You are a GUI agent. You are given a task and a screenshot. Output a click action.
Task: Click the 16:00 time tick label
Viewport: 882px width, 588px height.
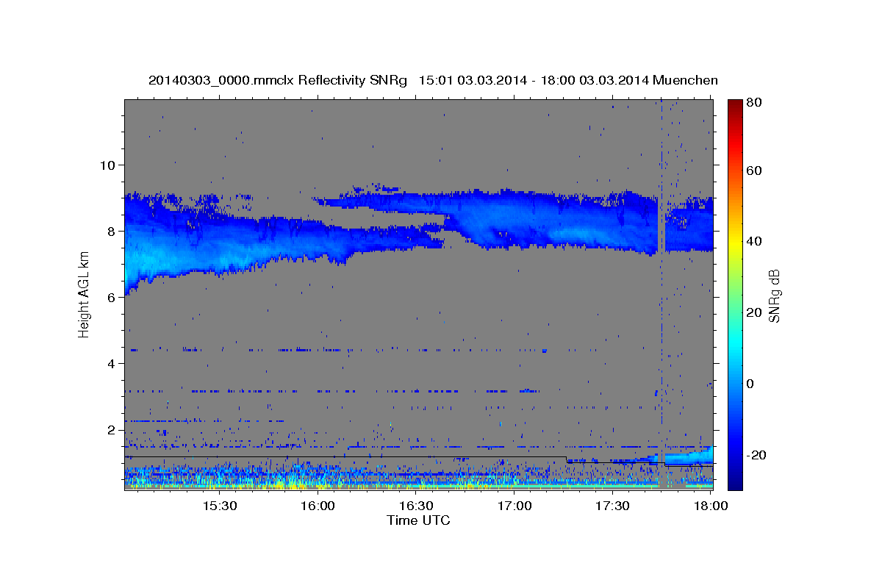tap(318, 506)
